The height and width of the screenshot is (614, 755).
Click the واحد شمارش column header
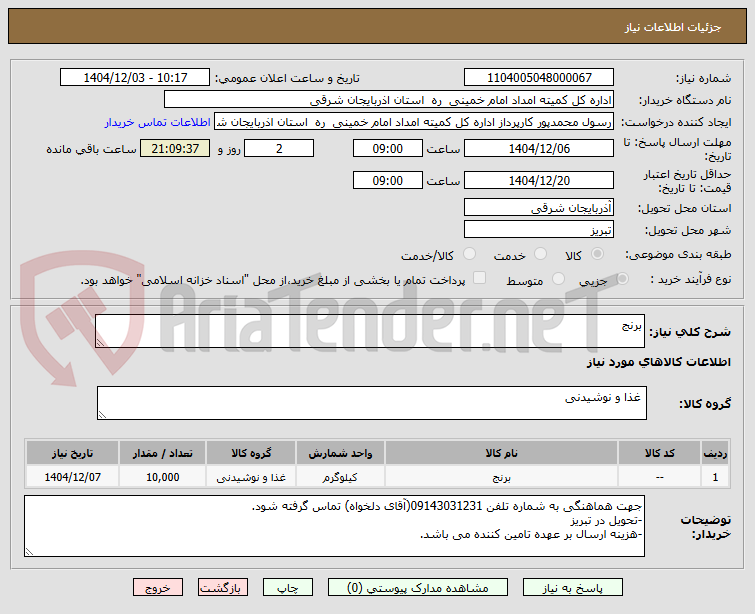[340, 453]
